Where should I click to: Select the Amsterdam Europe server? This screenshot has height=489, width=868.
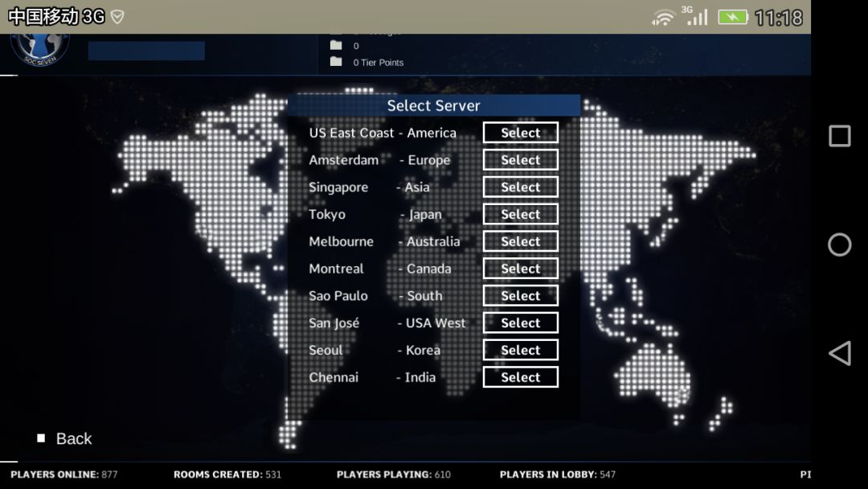(x=520, y=160)
